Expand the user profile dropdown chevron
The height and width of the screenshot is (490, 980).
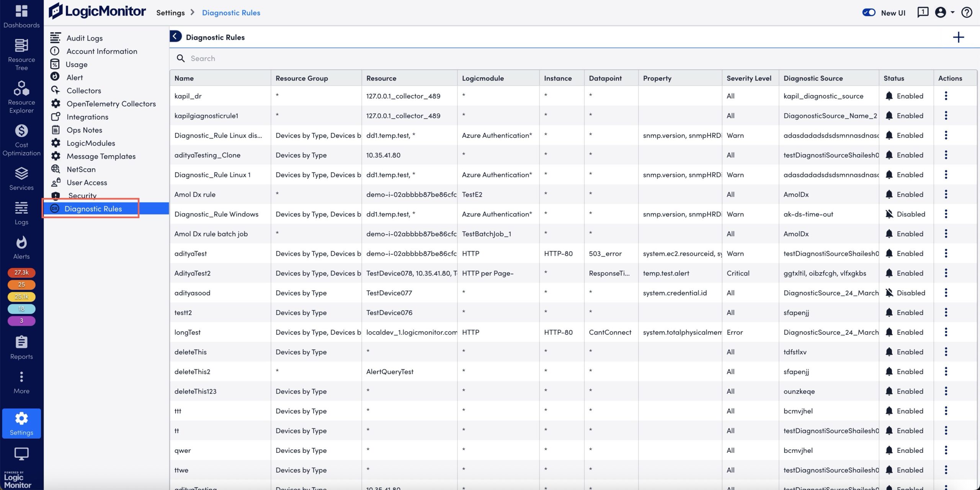coord(953,13)
